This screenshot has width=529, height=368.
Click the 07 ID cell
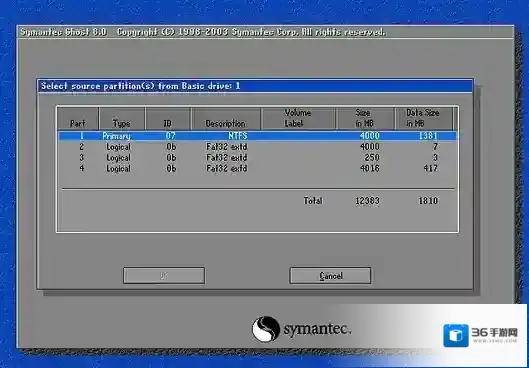171,136
